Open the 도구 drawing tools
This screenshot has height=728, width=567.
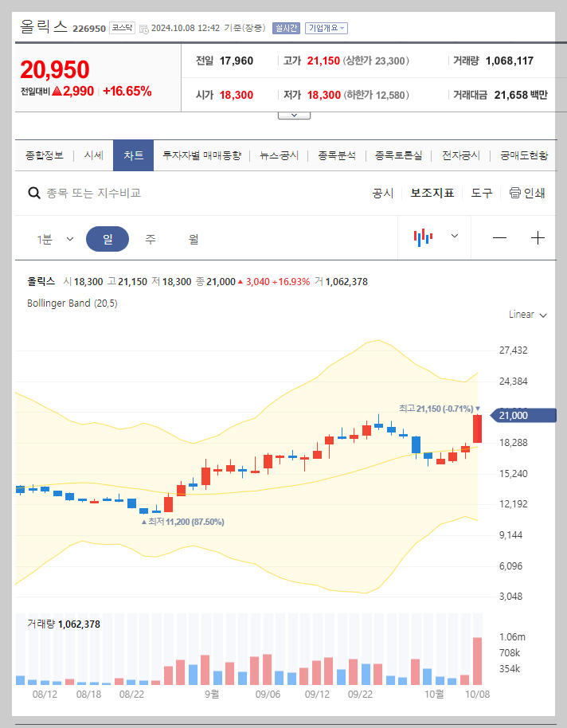coord(482,193)
